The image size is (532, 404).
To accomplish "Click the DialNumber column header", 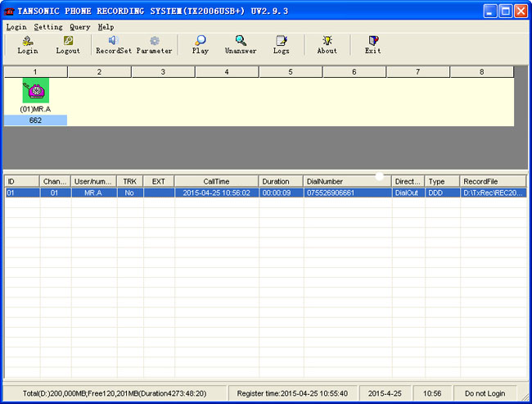I will coord(346,181).
